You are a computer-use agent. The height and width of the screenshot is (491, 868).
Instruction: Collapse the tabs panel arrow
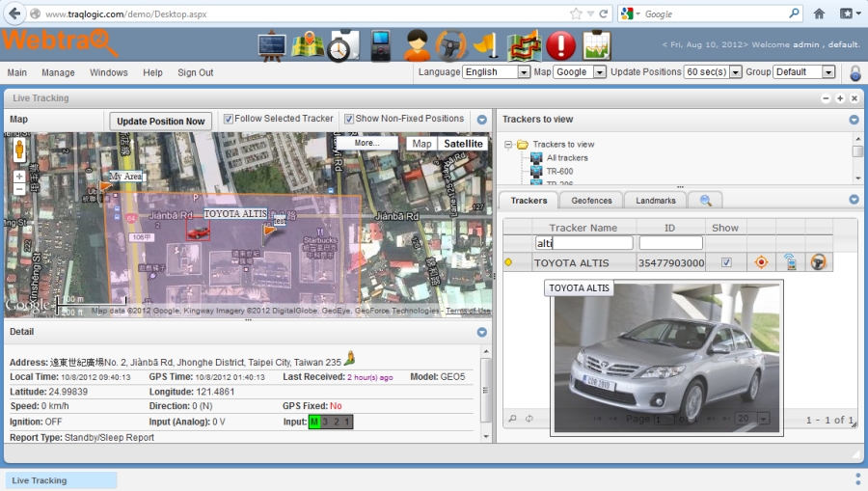[854, 200]
